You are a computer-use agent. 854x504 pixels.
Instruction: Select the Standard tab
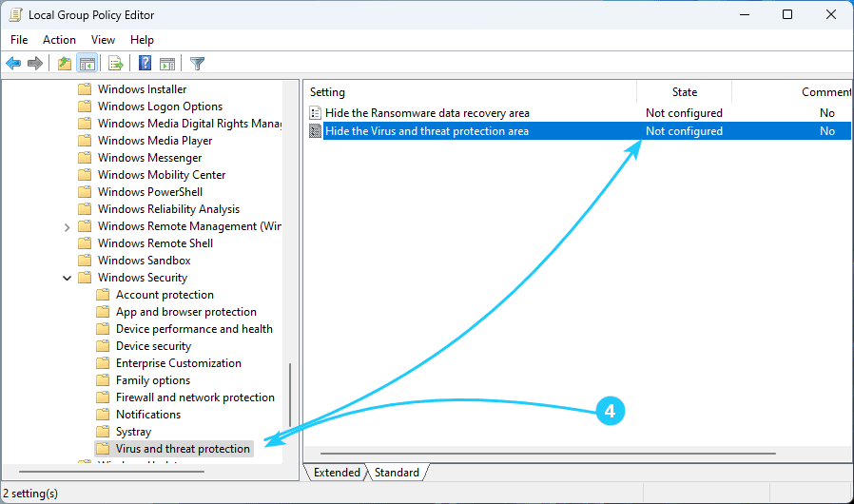397,473
